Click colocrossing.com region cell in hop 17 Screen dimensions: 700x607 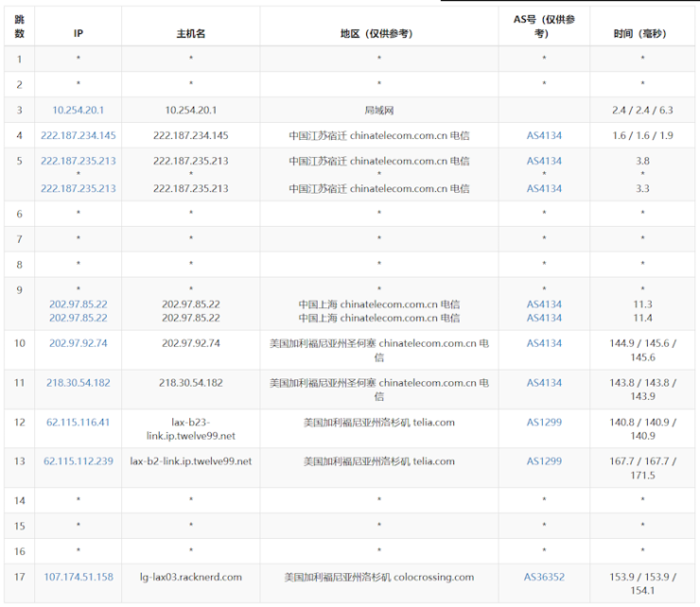[379, 583]
